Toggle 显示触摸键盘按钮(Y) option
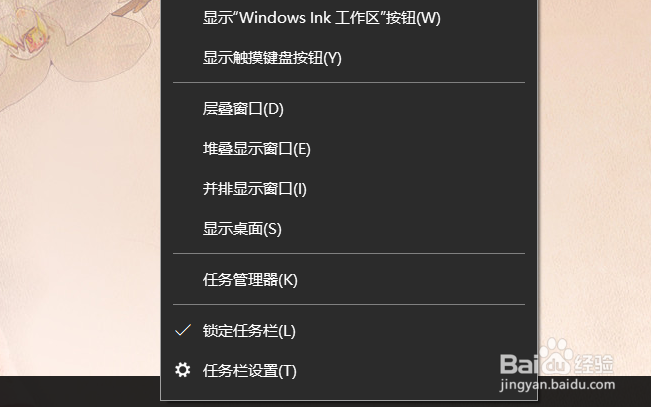The image size is (651, 407). tap(349, 58)
